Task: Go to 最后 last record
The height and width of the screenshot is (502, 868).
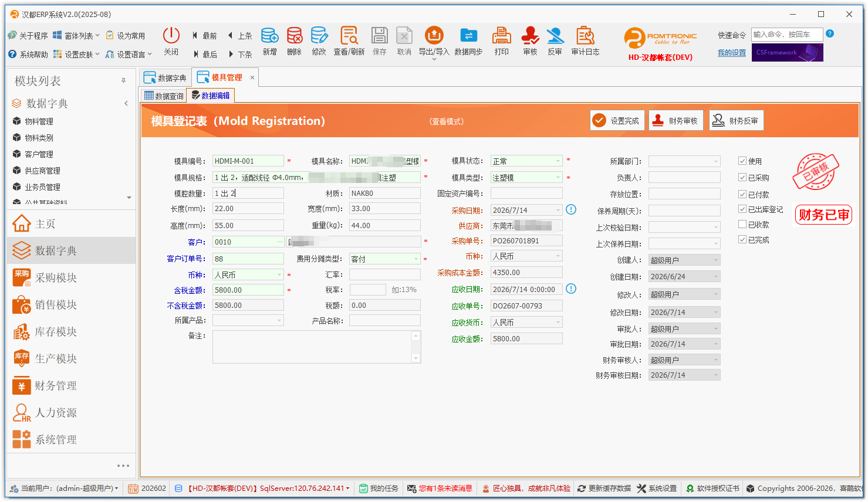Action: [x=204, y=54]
